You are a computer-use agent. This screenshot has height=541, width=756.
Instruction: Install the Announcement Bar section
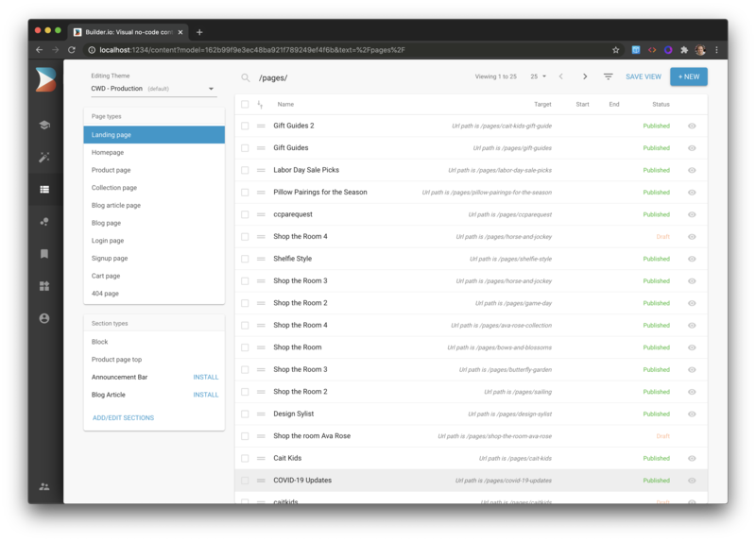[x=206, y=378]
